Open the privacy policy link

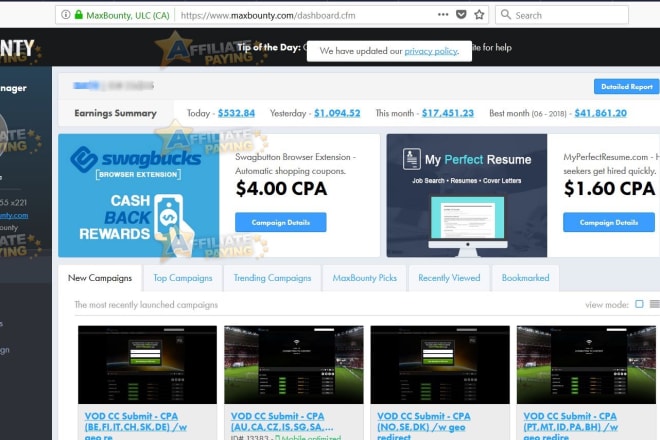pos(431,51)
